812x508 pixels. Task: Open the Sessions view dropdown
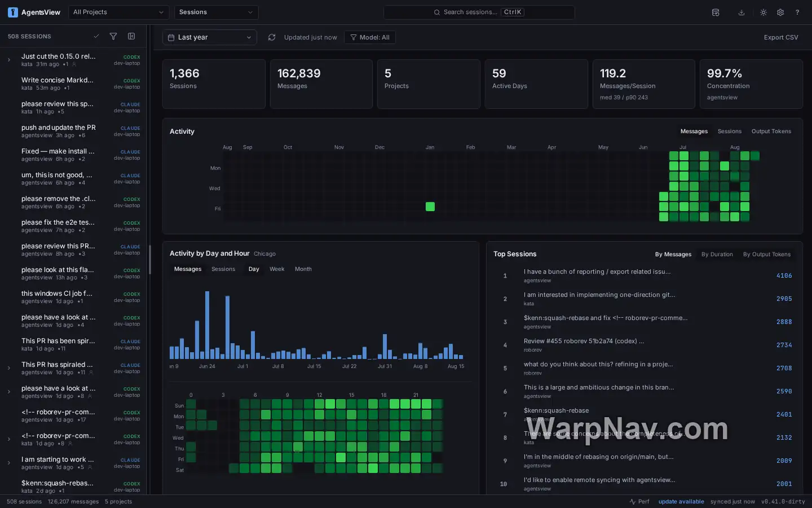pyautogui.click(x=216, y=12)
